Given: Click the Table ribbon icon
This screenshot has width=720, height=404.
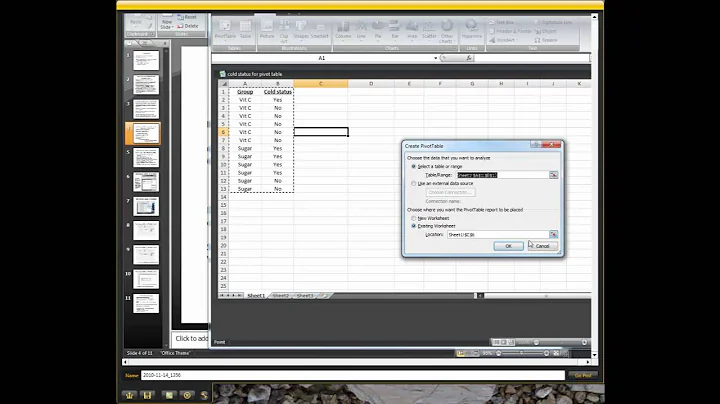Looking at the screenshot, I should [x=246, y=30].
